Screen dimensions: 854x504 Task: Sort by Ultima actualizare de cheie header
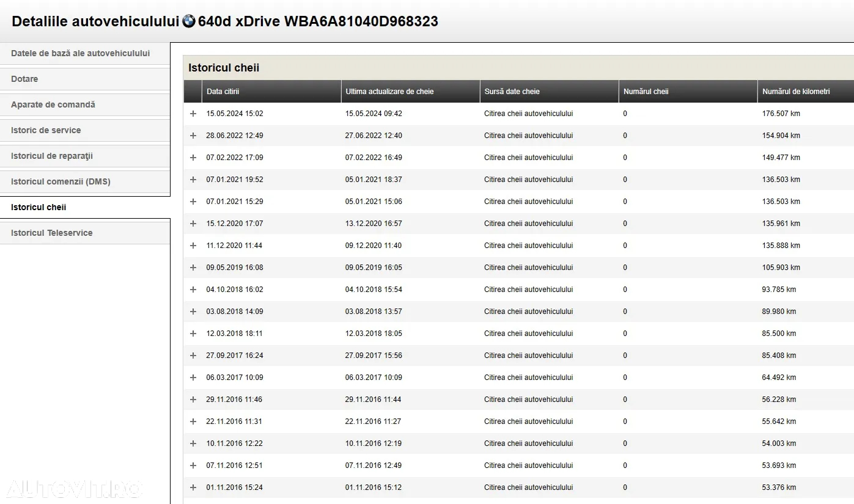tap(410, 92)
